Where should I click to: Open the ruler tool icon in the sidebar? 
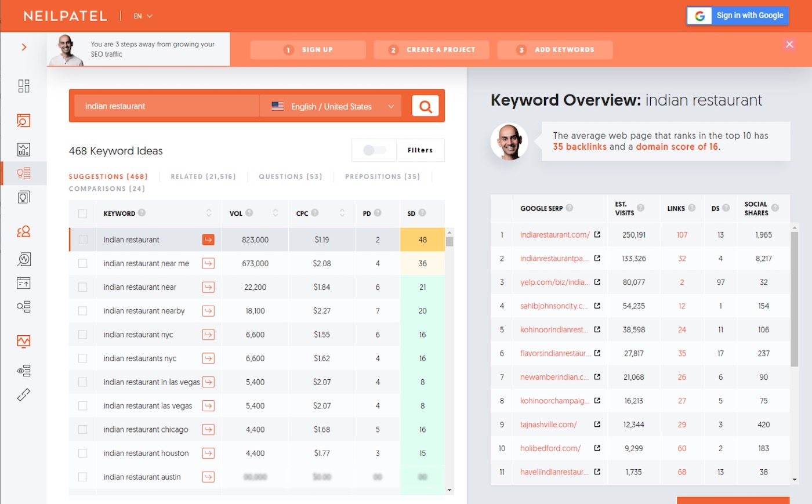click(x=24, y=395)
